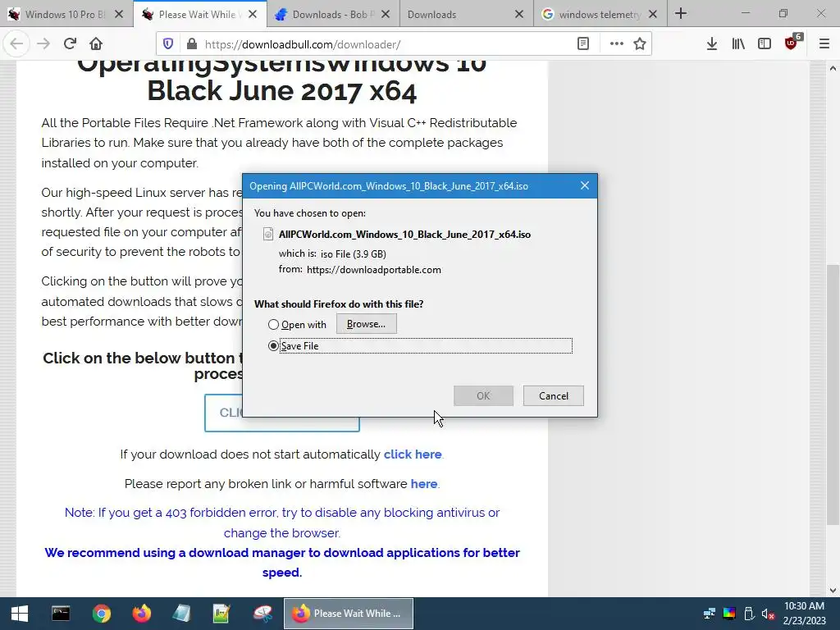Close the plain Downloads tab
The image size is (840, 630).
pos(518,15)
